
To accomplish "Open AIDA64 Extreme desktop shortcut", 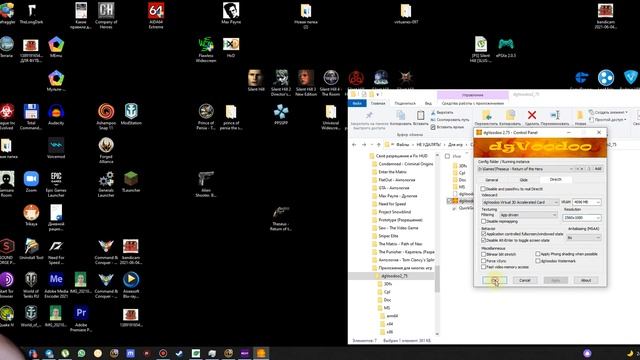I will 156,16.
